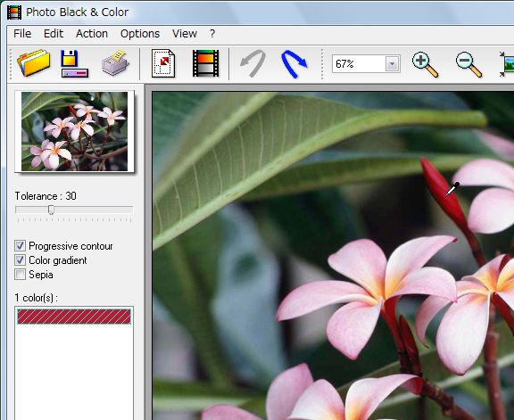Screen dimensions: 514x420
Task: Zoom in with the plus magnifier
Action: tap(425, 64)
